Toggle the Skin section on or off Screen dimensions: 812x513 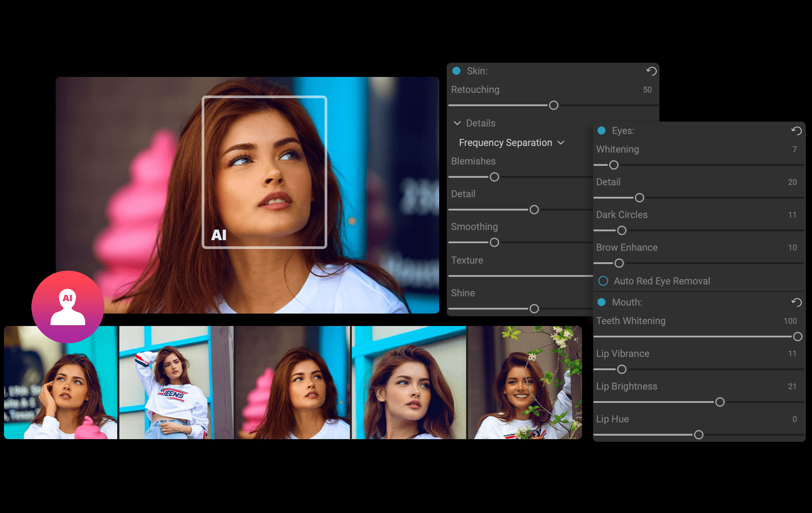456,71
